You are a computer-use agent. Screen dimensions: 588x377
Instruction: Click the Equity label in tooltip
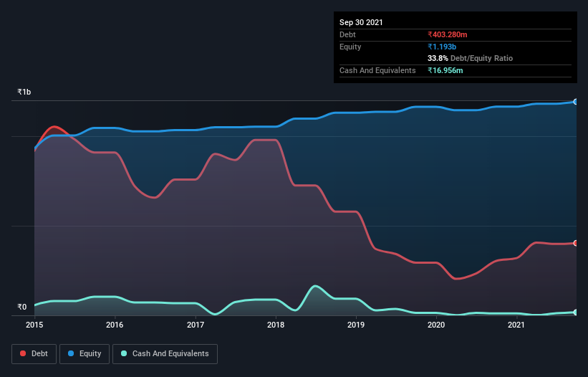click(350, 47)
